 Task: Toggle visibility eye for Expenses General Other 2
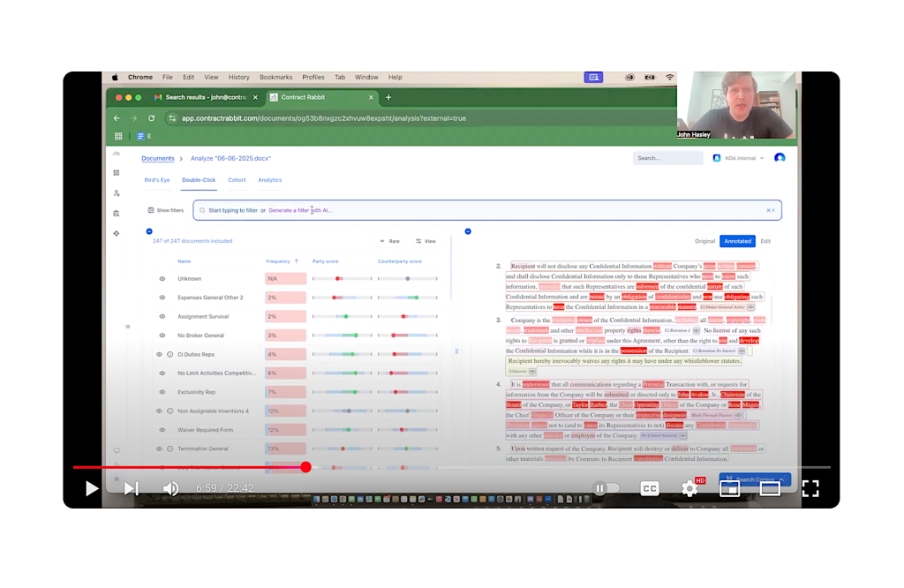[x=162, y=298]
